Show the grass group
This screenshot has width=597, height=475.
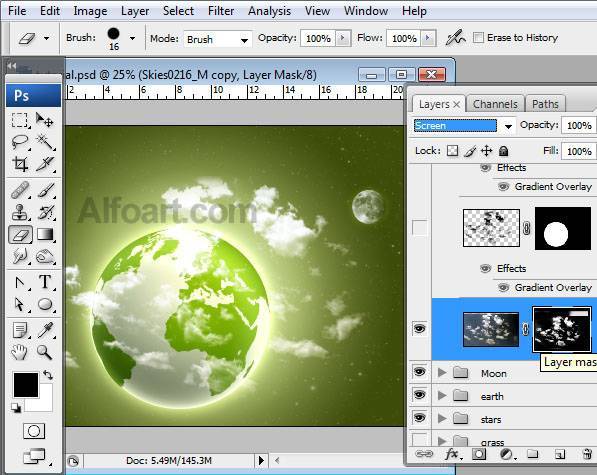420,440
